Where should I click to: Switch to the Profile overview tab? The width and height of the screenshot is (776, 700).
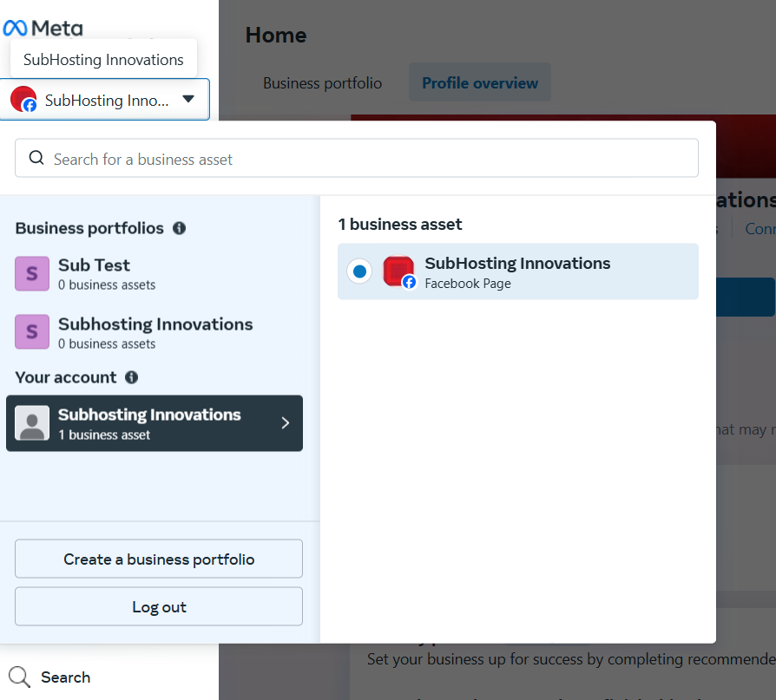pyautogui.click(x=479, y=82)
